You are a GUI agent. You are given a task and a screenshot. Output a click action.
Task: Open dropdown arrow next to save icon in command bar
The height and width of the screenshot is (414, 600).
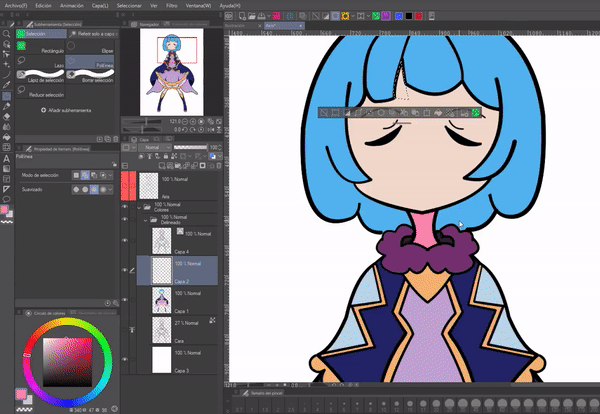pos(269,16)
